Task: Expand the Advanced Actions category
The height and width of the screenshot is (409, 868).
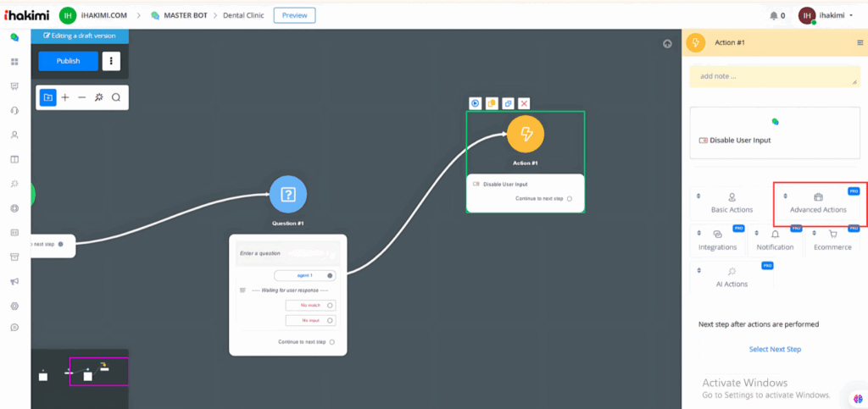Action: 818,203
